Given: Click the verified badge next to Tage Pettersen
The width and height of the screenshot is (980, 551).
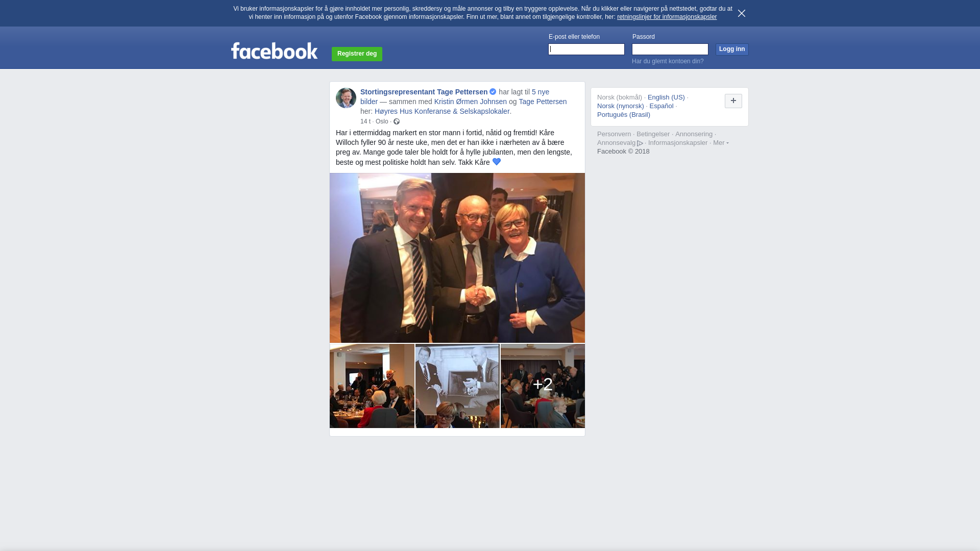Looking at the screenshot, I should click(x=493, y=92).
